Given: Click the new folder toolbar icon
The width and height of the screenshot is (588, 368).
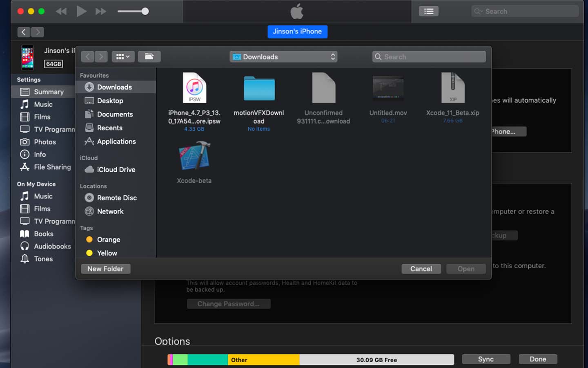Looking at the screenshot, I should click(149, 57).
